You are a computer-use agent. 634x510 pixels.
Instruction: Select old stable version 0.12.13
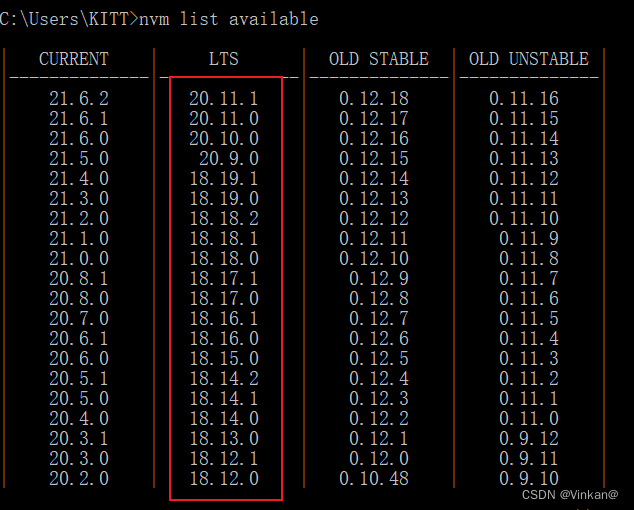pos(374,199)
